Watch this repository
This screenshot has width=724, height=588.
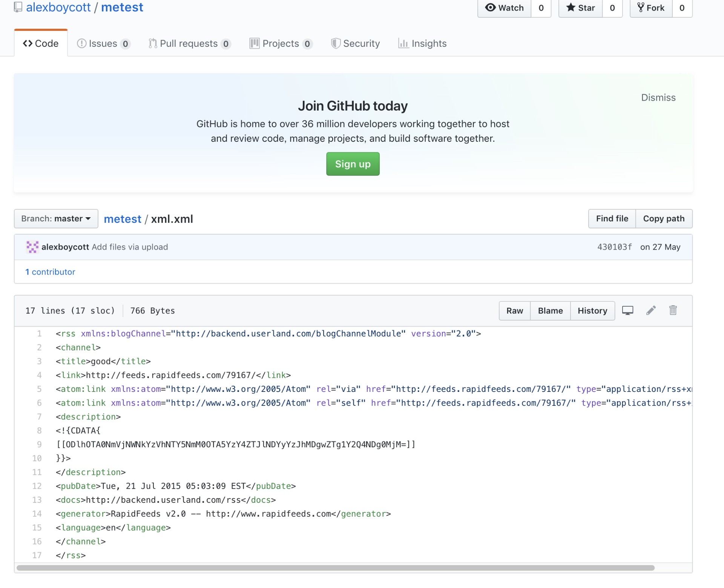[x=505, y=8]
